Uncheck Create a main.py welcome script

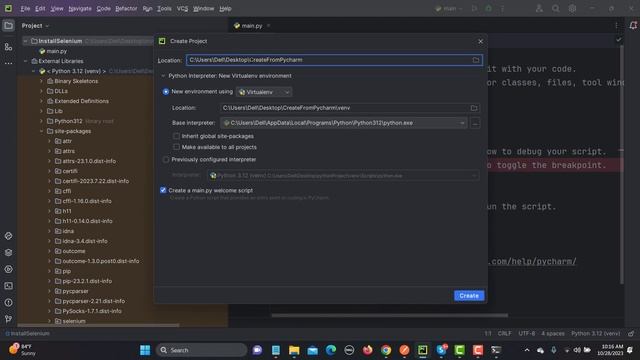coord(163,190)
